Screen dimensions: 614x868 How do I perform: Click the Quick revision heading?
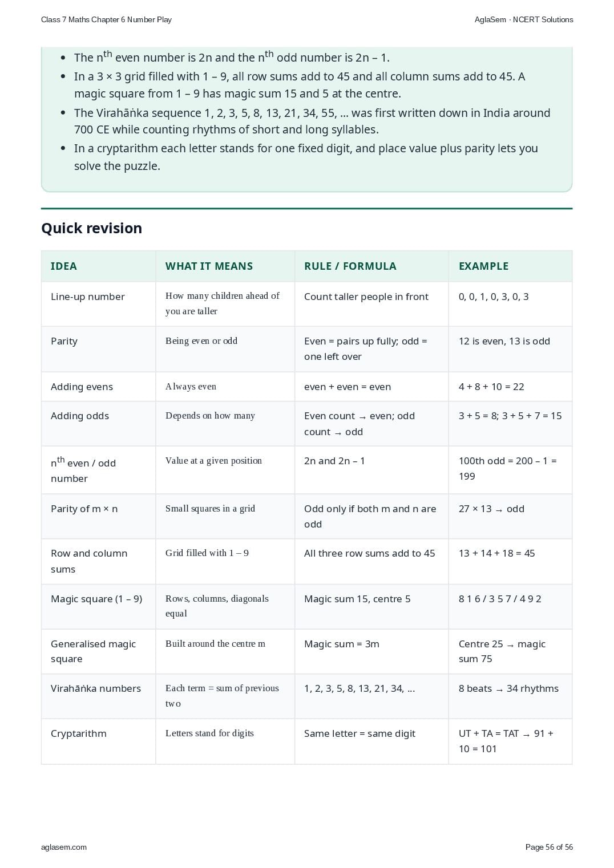pos(92,228)
